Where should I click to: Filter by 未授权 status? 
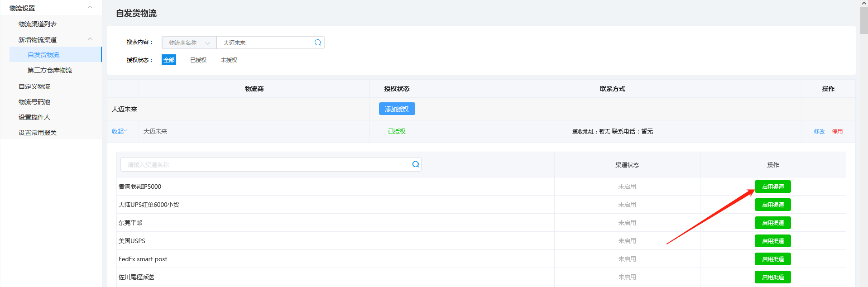click(229, 60)
